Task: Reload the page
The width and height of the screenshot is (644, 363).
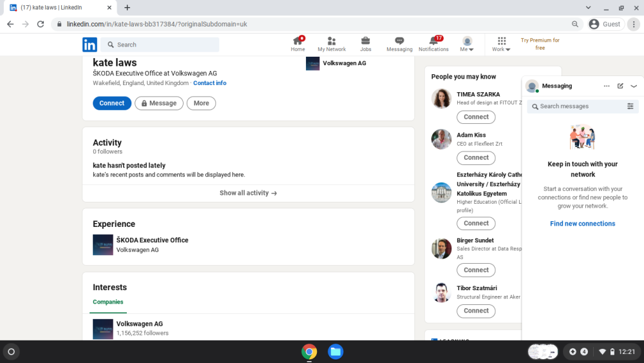Action: tap(40, 25)
